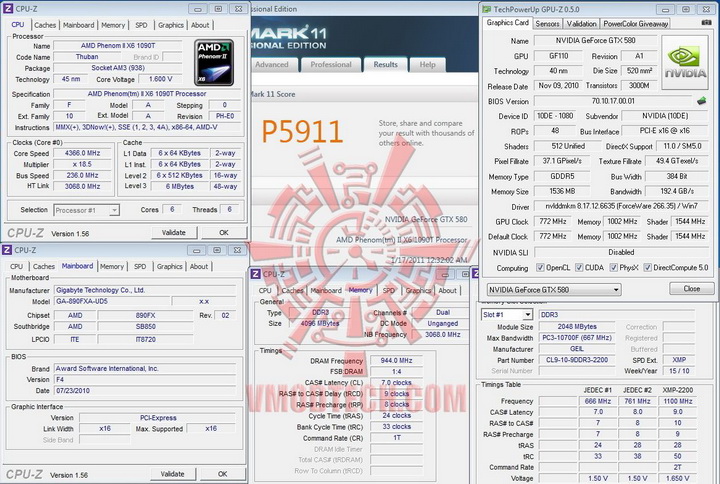Select CPU tab in Mainboard CPU-Z window

(x=17, y=266)
